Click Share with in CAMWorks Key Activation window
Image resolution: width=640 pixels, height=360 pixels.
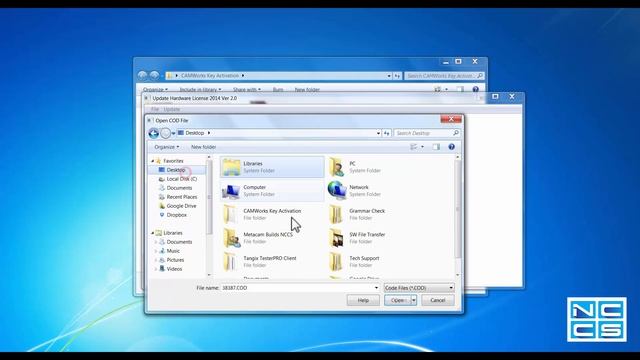[x=247, y=89]
